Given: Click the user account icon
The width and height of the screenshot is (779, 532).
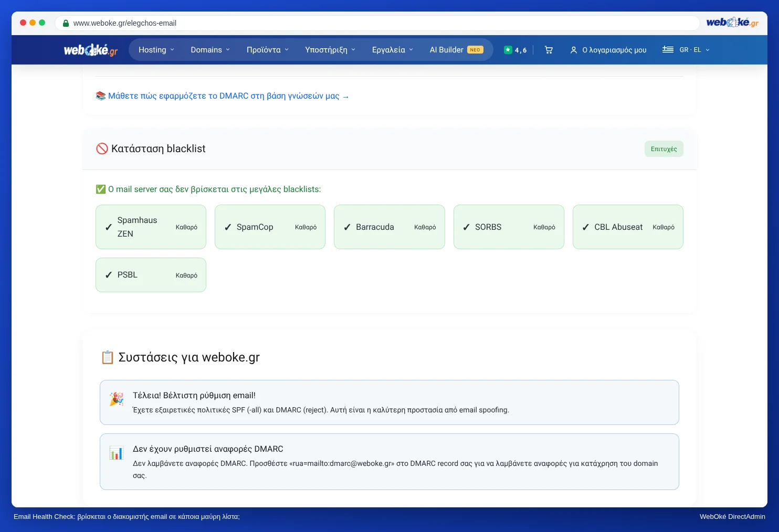Looking at the screenshot, I should [x=574, y=50].
